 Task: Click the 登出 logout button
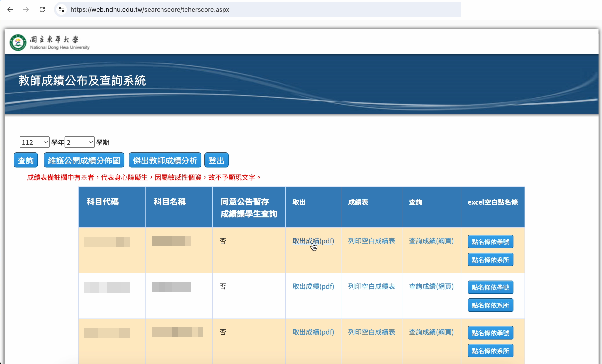216,160
